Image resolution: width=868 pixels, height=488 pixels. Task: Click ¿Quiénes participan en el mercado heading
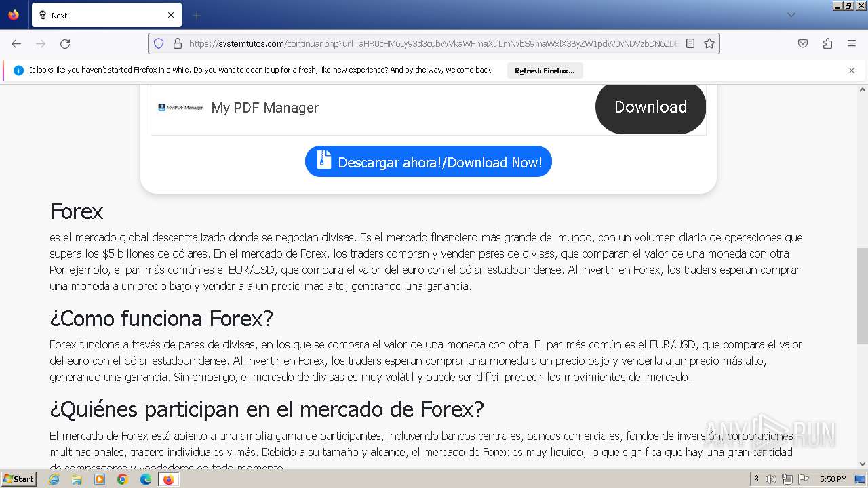click(x=267, y=409)
